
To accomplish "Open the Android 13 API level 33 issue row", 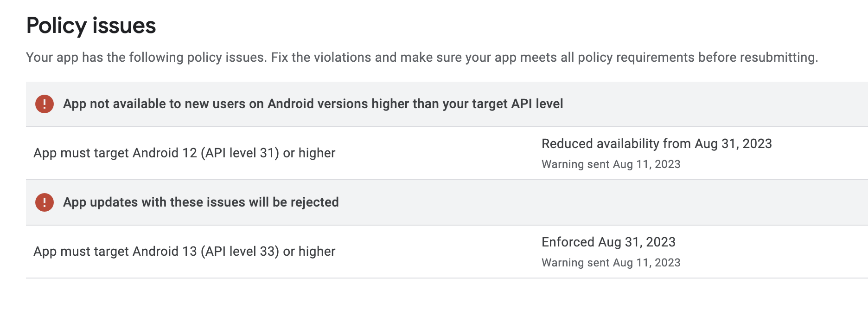I will pyautogui.click(x=184, y=252).
